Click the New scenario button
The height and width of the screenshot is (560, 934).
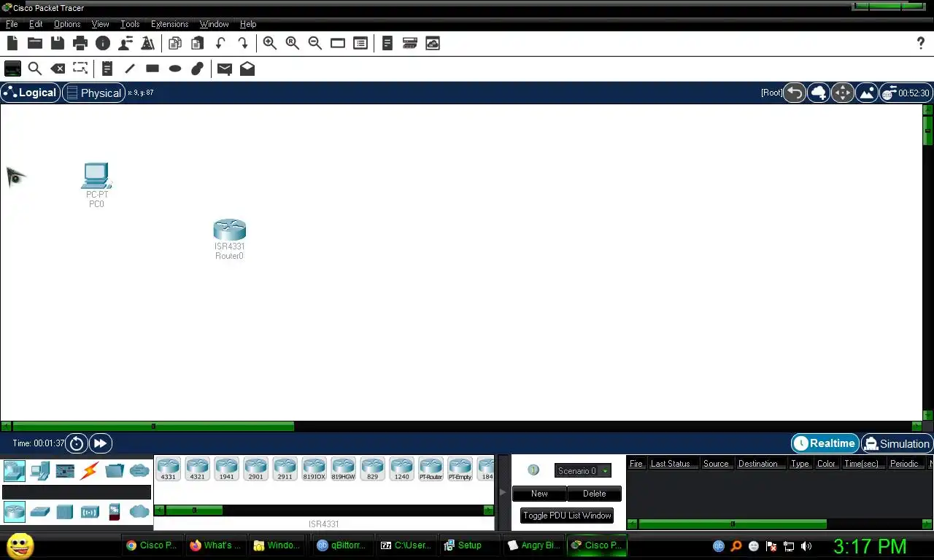(539, 494)
